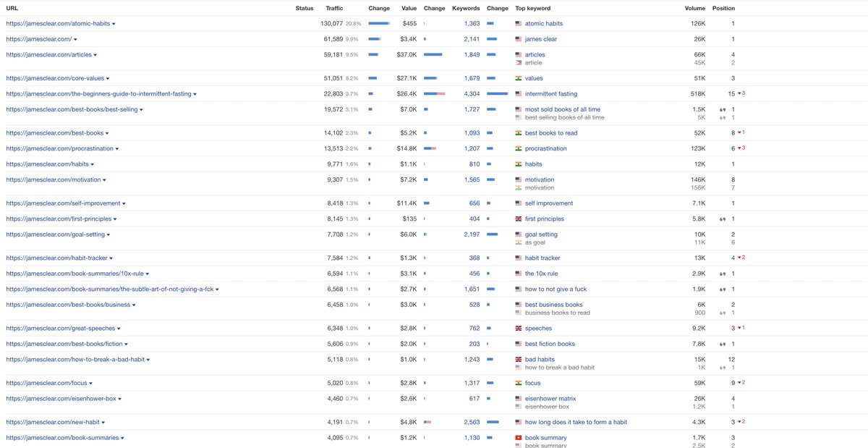Image resolution: width=868 pixels, height=448 pixels.
Task: Expand caret beside /procrastination URL
Action: pyautogui.click(x=117, y=149)
